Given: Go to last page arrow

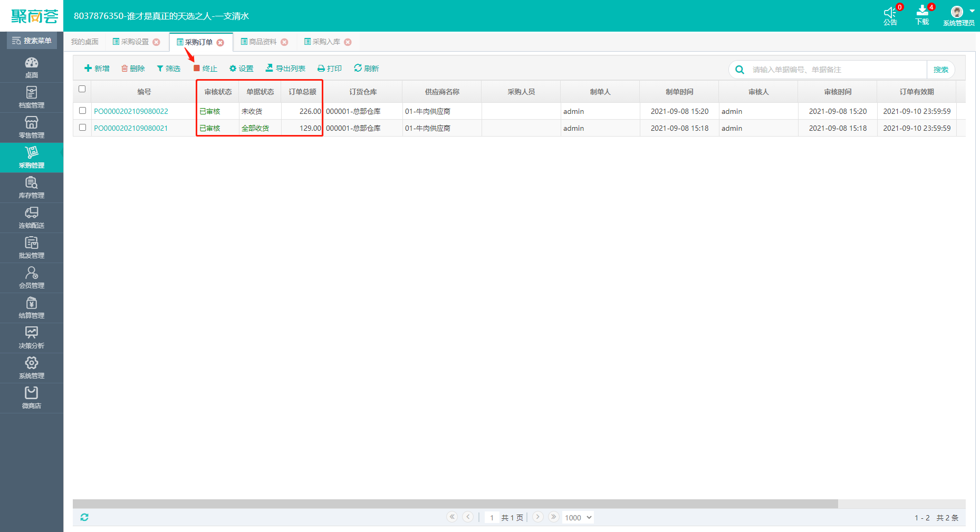Looking at the screenshot, I should 553,517.
